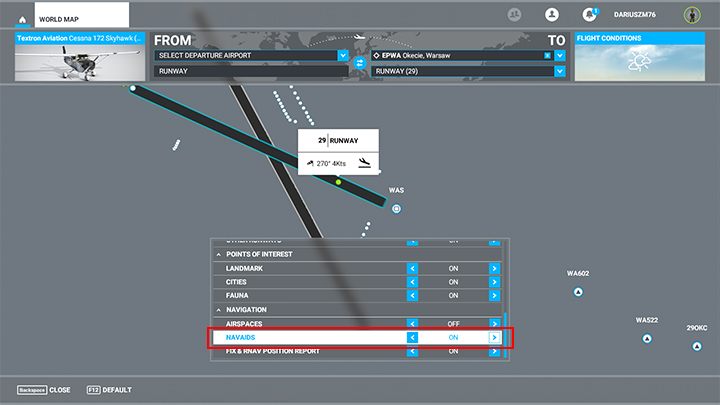Toggle Landmark right arrow
This screenshot has width=720, height=405.
494,268
